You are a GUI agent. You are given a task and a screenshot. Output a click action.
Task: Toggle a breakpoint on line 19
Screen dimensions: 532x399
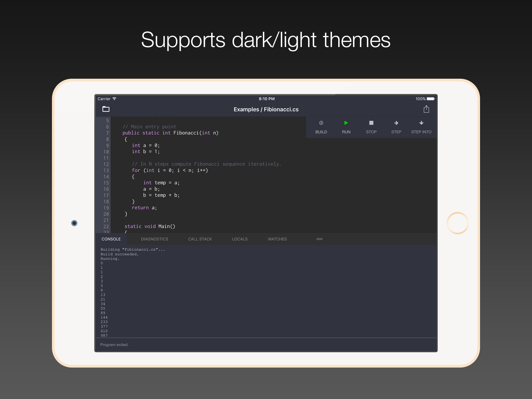coord(106,208)
